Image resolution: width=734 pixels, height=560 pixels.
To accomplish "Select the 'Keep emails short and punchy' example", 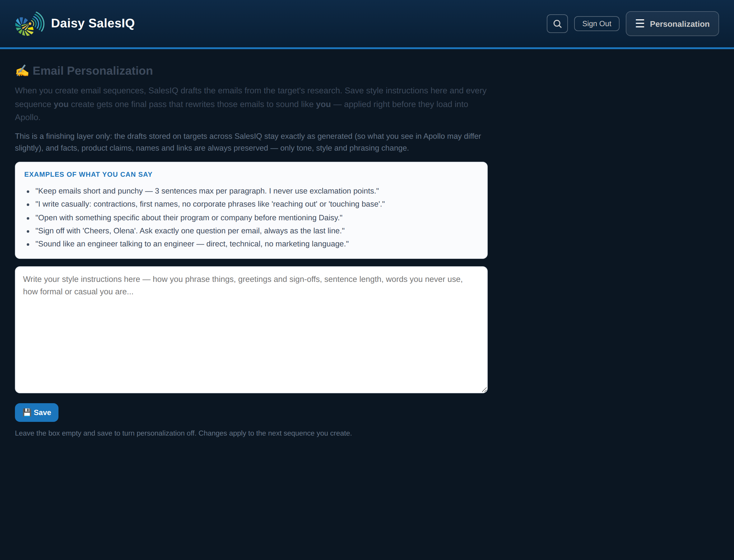I will (x=207, y=191).
